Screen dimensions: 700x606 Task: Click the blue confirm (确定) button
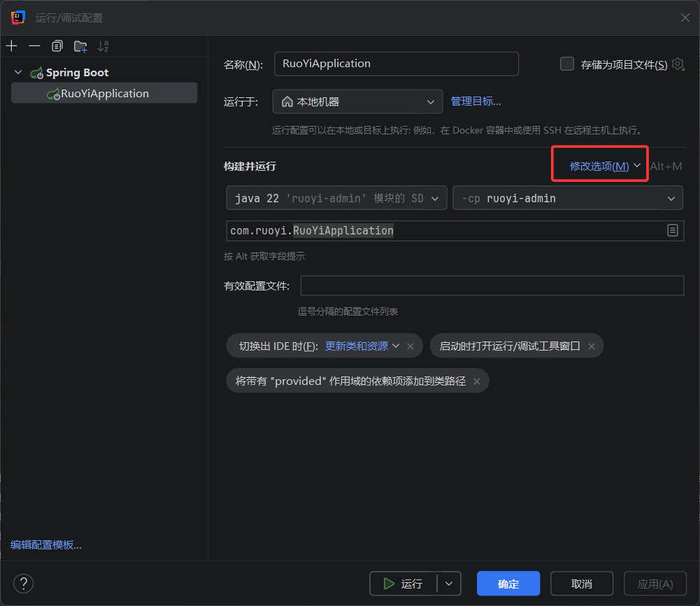508,583
